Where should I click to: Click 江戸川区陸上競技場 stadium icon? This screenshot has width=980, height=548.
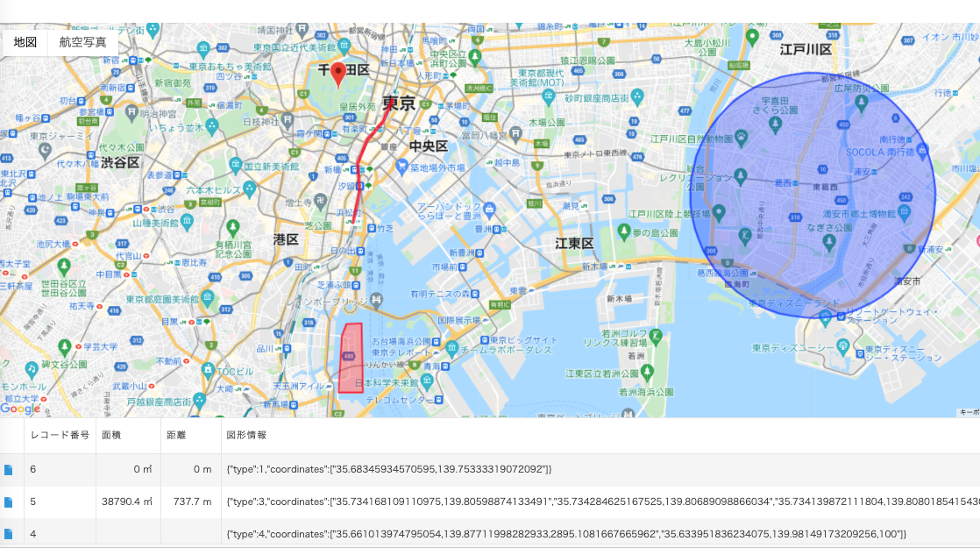(719, 213)
